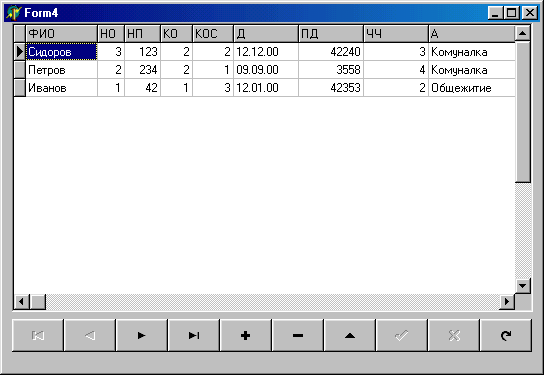544x375 pixels.
Task: Click the КОС column header
Action: [x=213, y=34]
